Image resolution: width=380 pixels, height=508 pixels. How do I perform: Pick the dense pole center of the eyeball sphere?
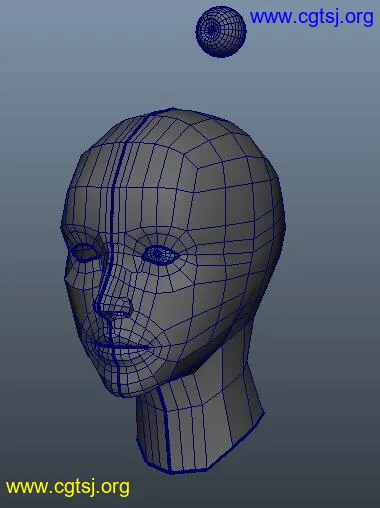(211, 30)
